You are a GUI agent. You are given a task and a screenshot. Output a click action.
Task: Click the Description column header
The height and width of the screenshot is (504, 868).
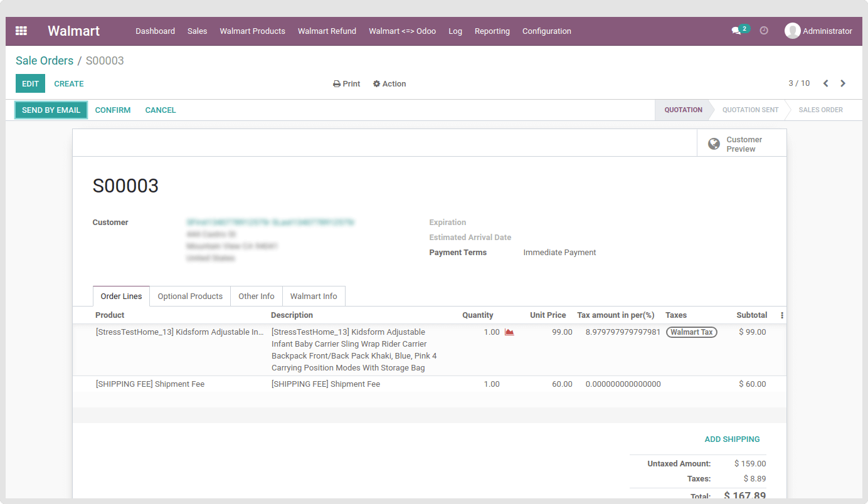point(292,315)
